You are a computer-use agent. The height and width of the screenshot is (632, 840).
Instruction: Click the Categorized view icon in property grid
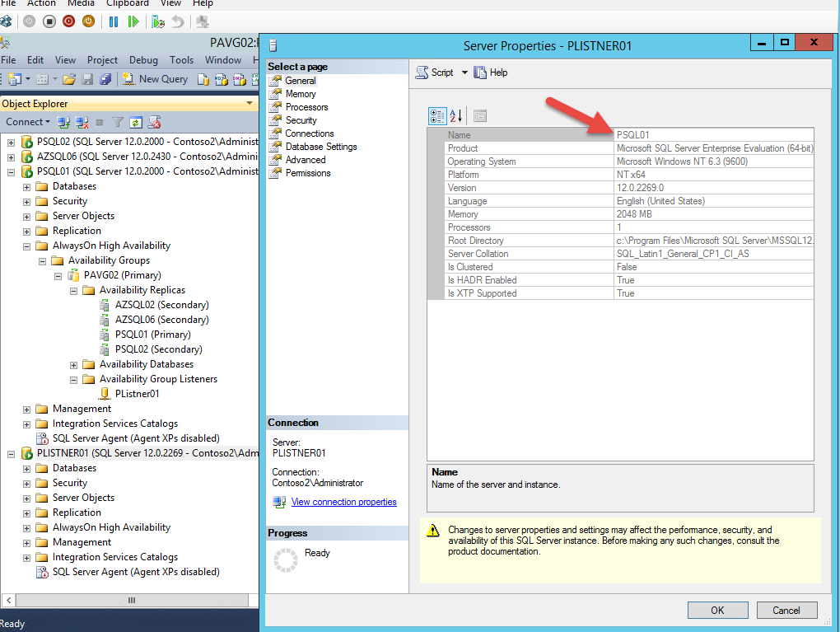pos(437,116)
